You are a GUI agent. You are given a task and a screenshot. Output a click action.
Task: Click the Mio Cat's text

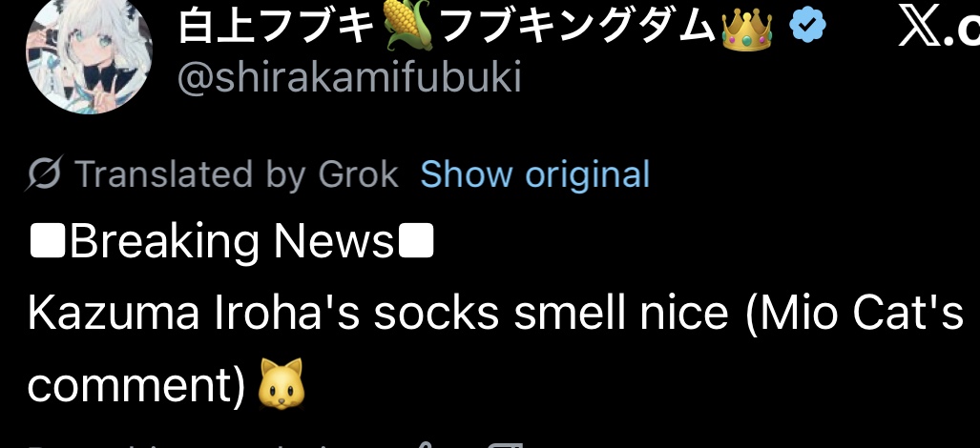coord(855,314)
